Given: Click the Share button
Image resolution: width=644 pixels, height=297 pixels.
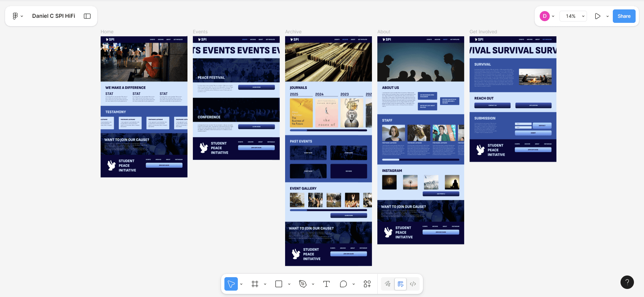Looking at the screenshot, I should tap(624, 16).
